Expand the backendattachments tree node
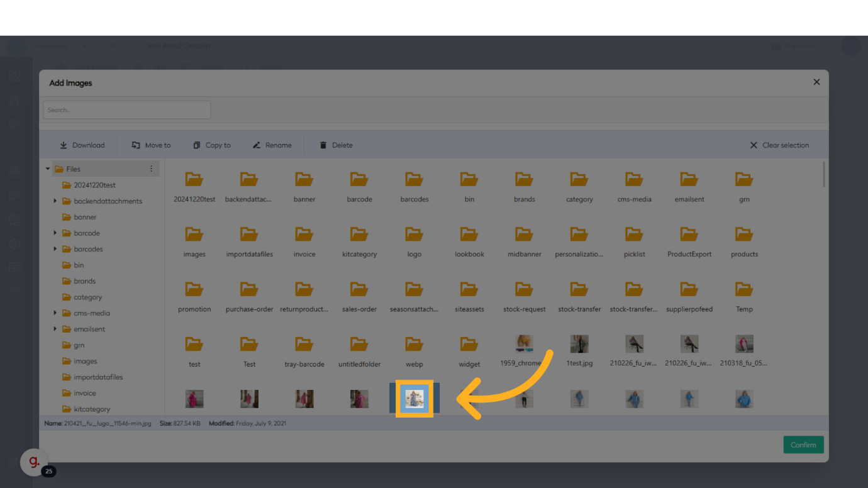Screen dimensions: 868x488 55,201
